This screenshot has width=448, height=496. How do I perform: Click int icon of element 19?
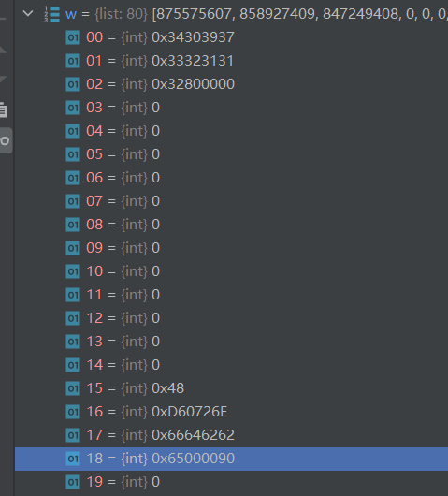pos(73,482)
